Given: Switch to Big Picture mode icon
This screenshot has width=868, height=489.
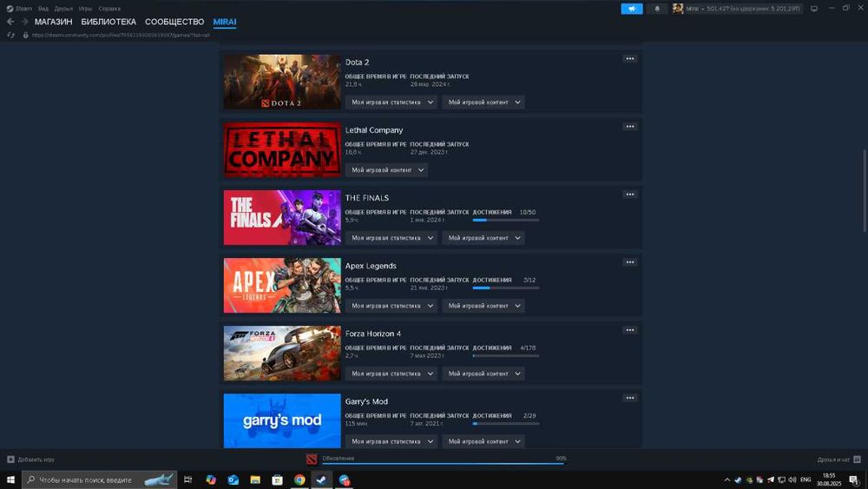Looking at the screenshot, I should pyautogui.click(x=814, y=9).
